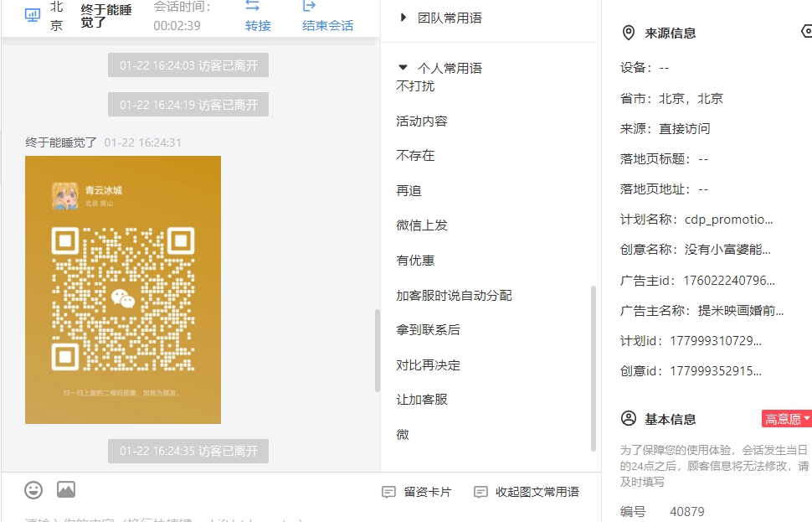Click the 01-22 16:24:03 访客已离开 notice
The height and width of the screenshot is (522, 812).
[188, 65]
